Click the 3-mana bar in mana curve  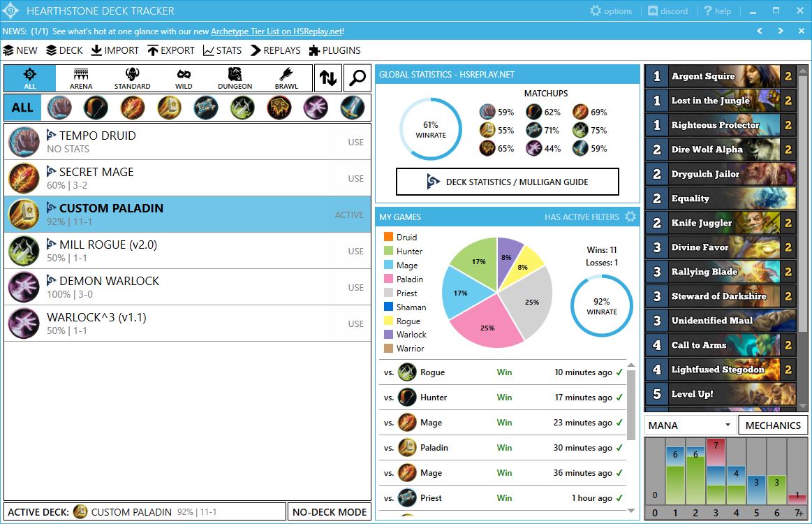click(716, 471)
